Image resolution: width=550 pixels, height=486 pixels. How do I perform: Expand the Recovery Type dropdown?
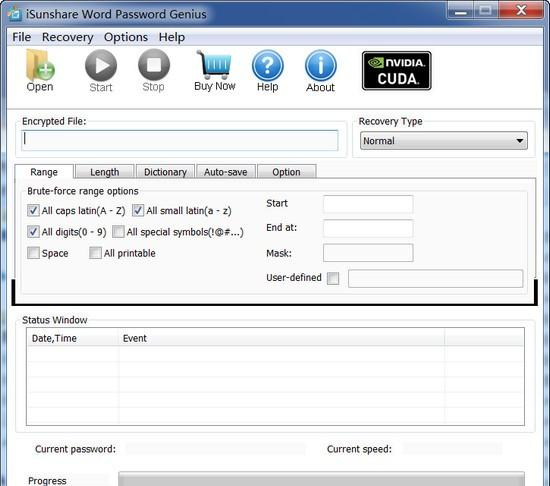pos(444,141)
